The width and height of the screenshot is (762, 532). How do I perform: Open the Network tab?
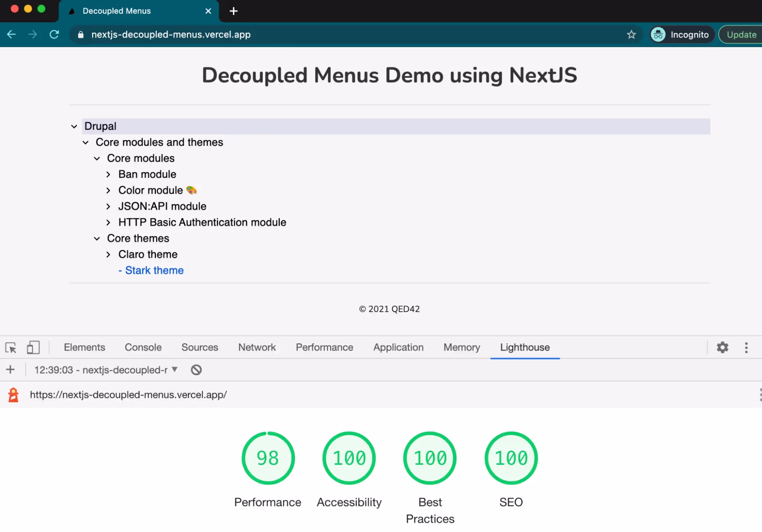(257, 348)
